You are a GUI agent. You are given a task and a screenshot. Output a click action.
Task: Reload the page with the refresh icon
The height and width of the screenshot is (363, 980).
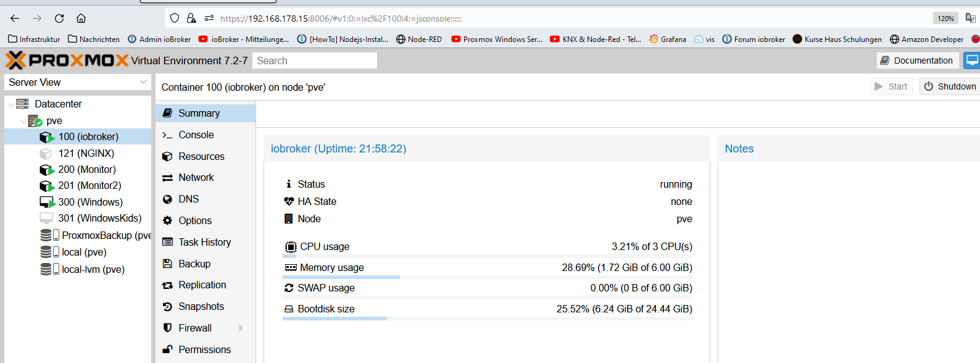tap(59, 19)
